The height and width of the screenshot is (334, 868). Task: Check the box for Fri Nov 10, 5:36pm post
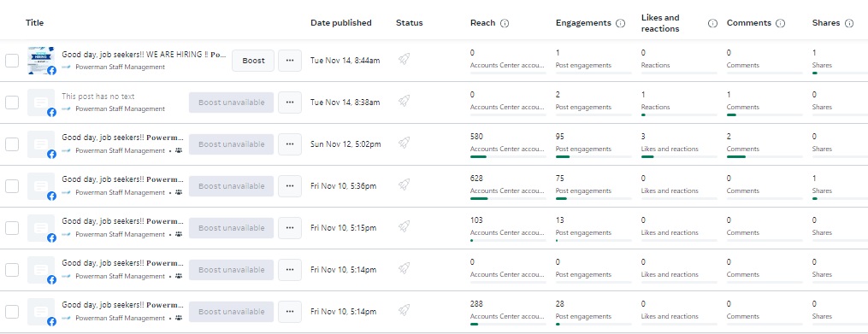point(12,186)
